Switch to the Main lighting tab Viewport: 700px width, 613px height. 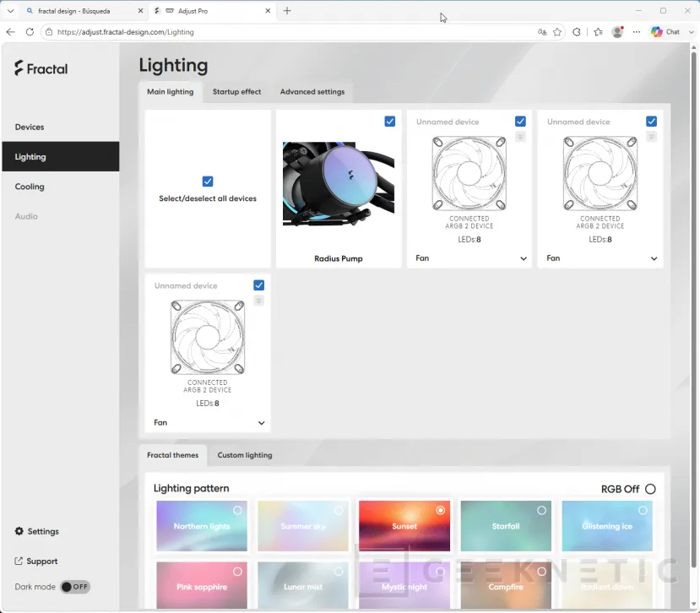(171, 92)
